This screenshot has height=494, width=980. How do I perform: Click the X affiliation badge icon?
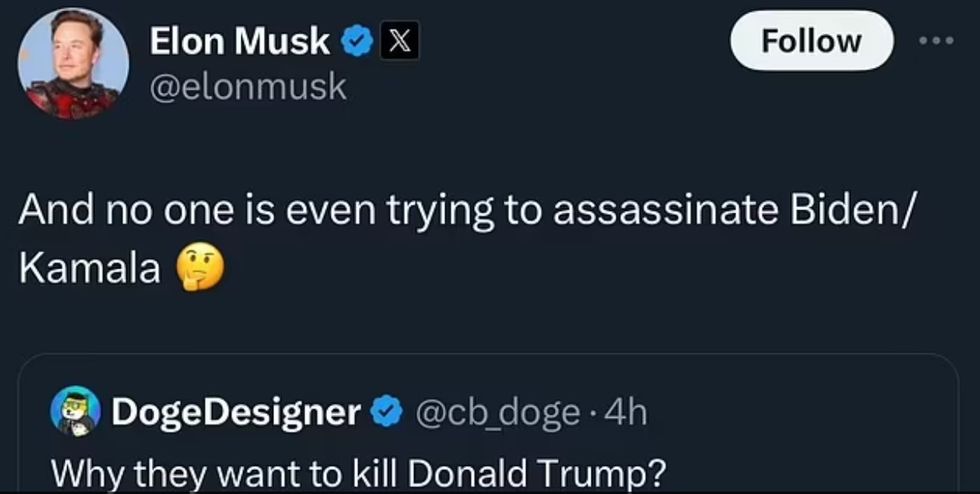click(399, 41)
